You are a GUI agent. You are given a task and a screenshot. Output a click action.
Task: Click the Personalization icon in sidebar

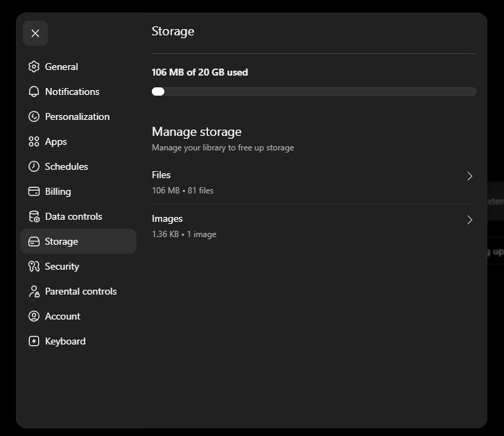[x=34, y=116]
